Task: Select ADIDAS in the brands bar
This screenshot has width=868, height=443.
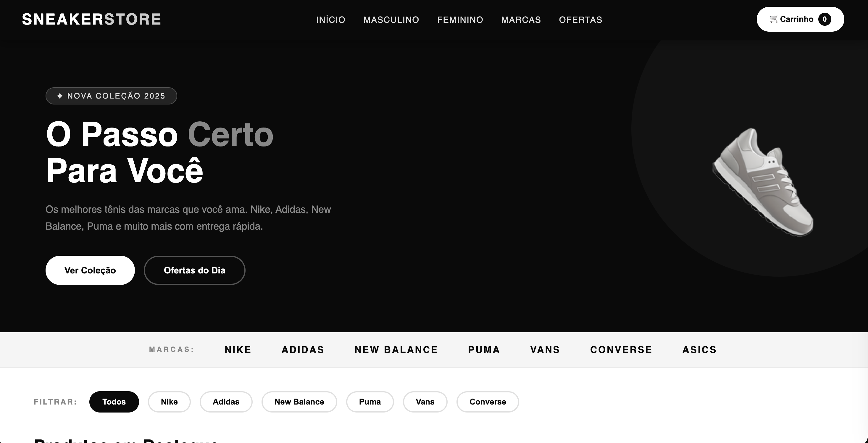Action: (x=303, y=349)
